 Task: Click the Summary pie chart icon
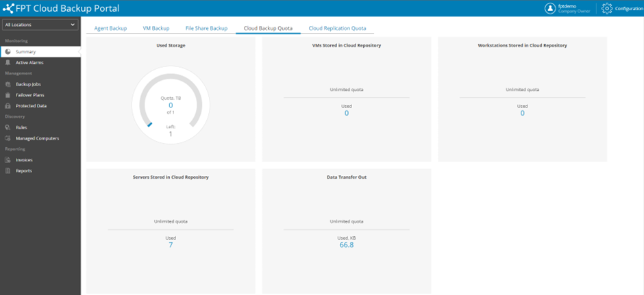click(x=8, y=51)
